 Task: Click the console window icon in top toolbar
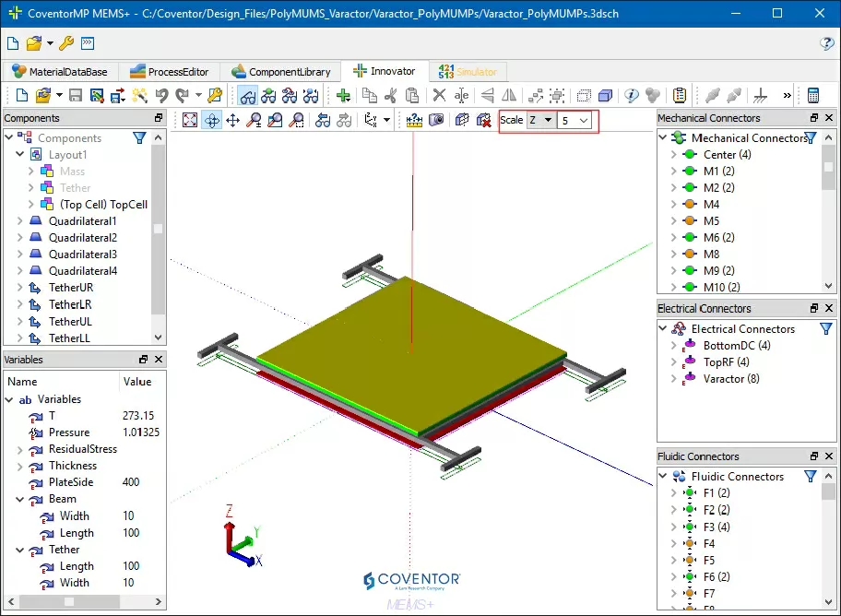(88, 43)
